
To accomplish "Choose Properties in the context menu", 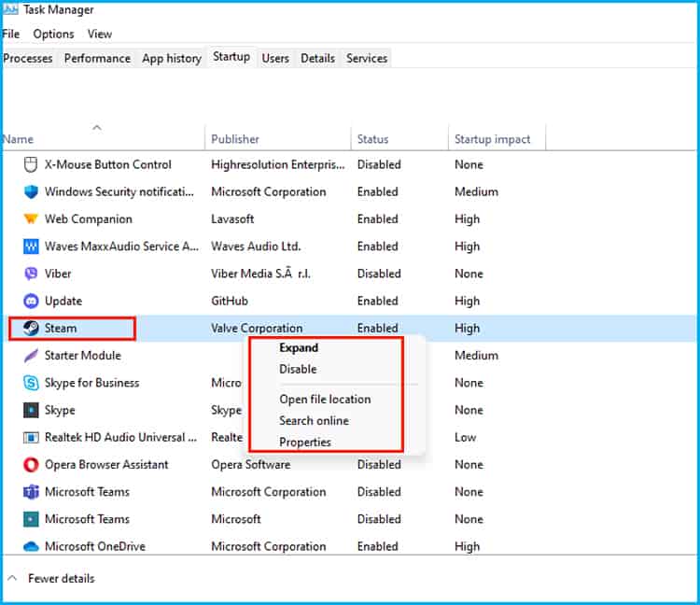I will pyautogui.click(x=305, y=442).
